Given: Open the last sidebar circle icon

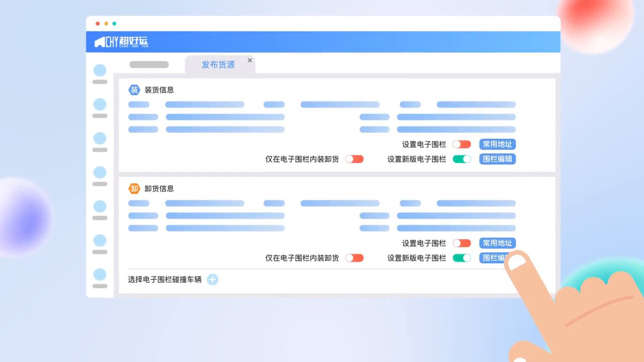Looking at the screenshot, I should pyautogui.click(x=100, y=275).
